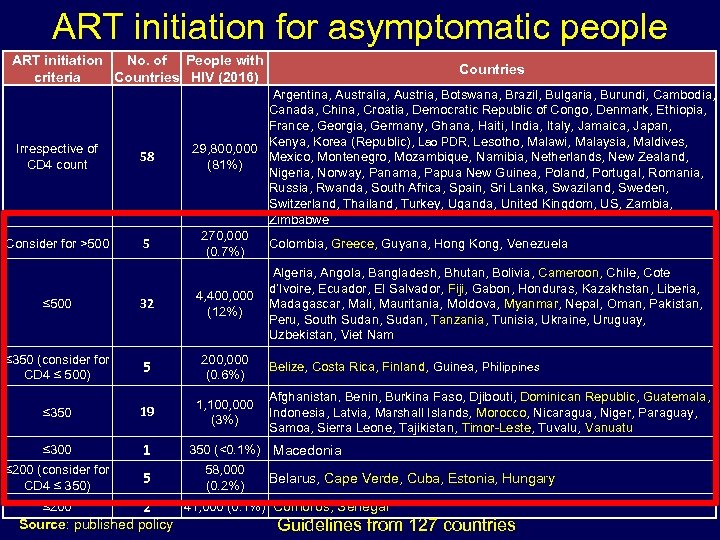720x540 pixels.
Task: Select the "≤300" criteria cell
Action: [57, 450]
